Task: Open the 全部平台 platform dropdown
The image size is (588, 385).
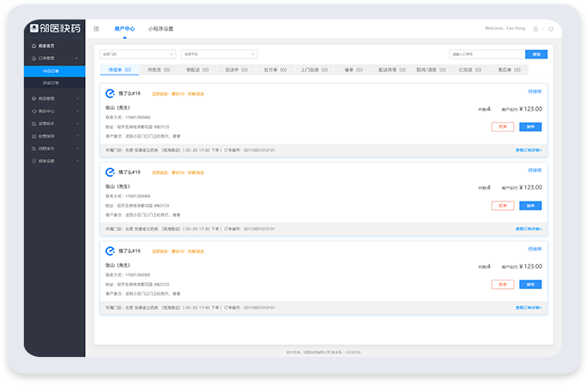Action: click(x=219, y=54)
